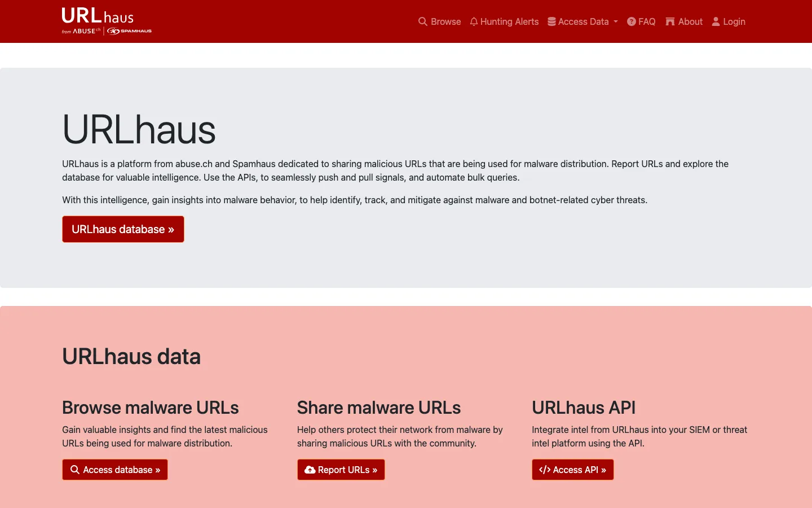Screen dimensions: 812x508
Task: Click the large URLhaus page title
Action: point(139,129)
